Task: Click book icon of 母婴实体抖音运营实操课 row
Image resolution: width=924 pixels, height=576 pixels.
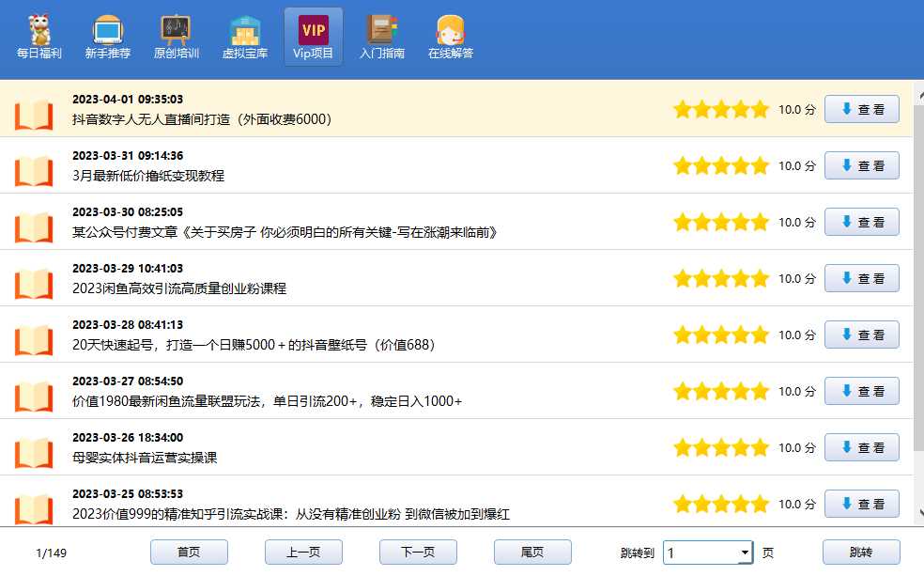Action: (x=34, y=453)
